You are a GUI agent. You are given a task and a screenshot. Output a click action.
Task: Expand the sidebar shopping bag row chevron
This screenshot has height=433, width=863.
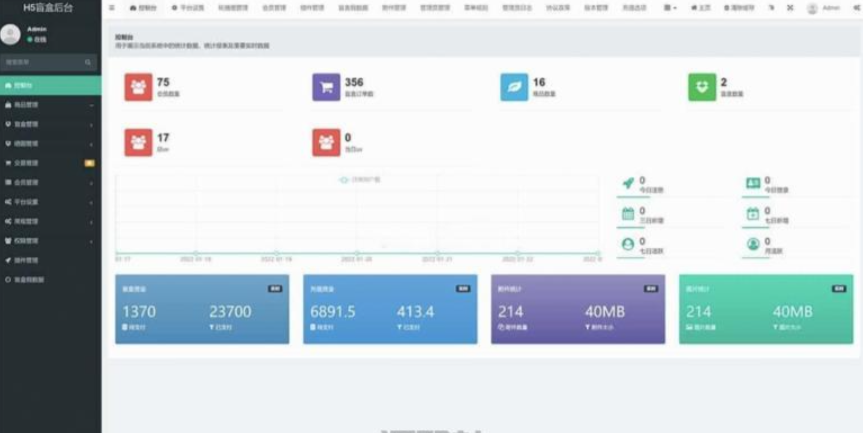pyautogui.click(x=91, y=105)
